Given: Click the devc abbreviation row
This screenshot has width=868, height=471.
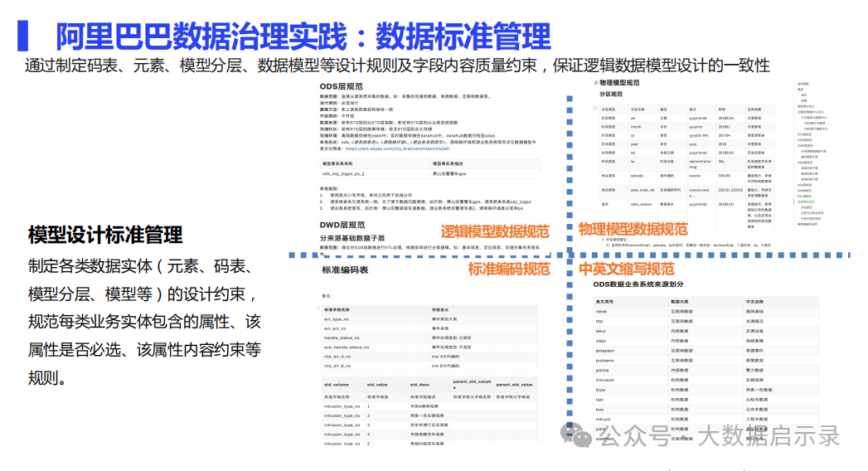Looking at the screenshot, I should point(706,331).
